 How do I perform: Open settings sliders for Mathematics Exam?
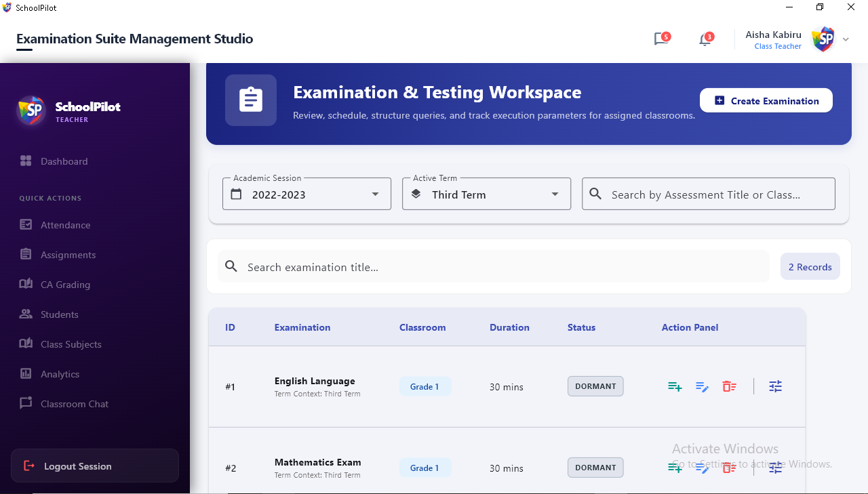click(x=776, y=468)
